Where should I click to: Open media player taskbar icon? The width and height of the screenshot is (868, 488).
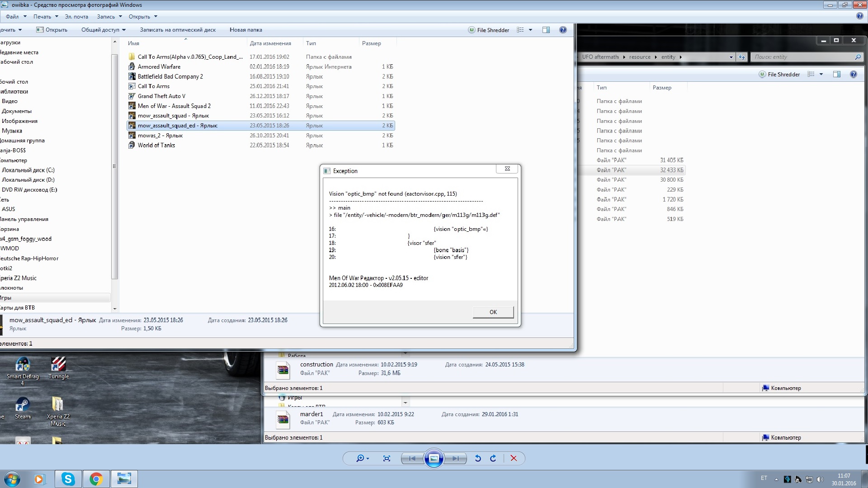(x=40, y=479)
